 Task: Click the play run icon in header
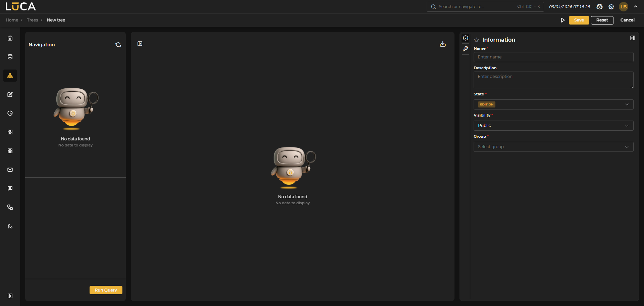(x=562, y=20)
